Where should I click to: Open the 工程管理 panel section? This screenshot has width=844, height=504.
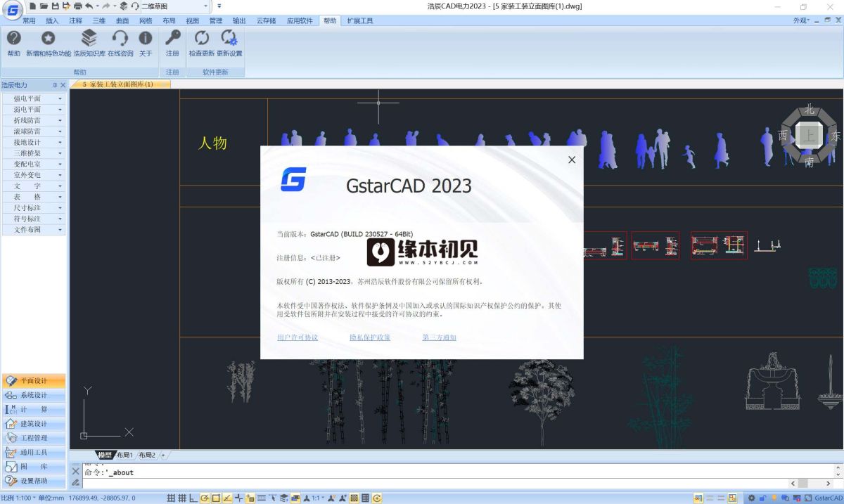coord(34,438)
